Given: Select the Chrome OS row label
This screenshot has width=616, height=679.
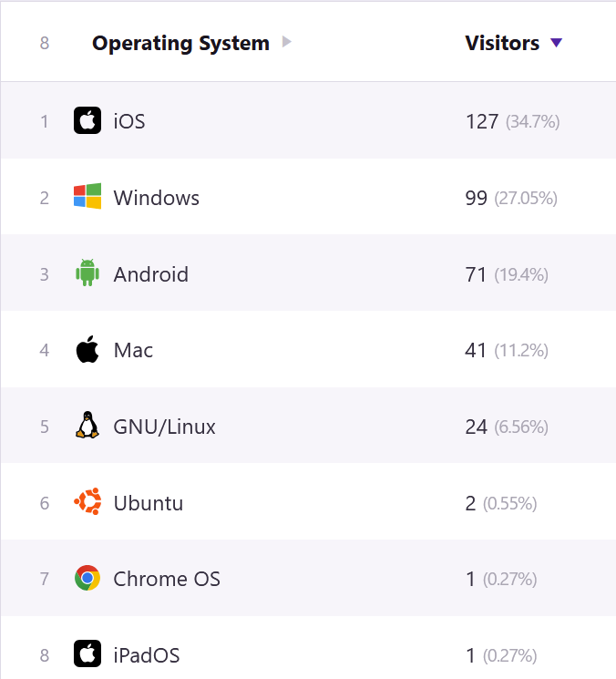Looking at the screenshot, I should 167,579.
